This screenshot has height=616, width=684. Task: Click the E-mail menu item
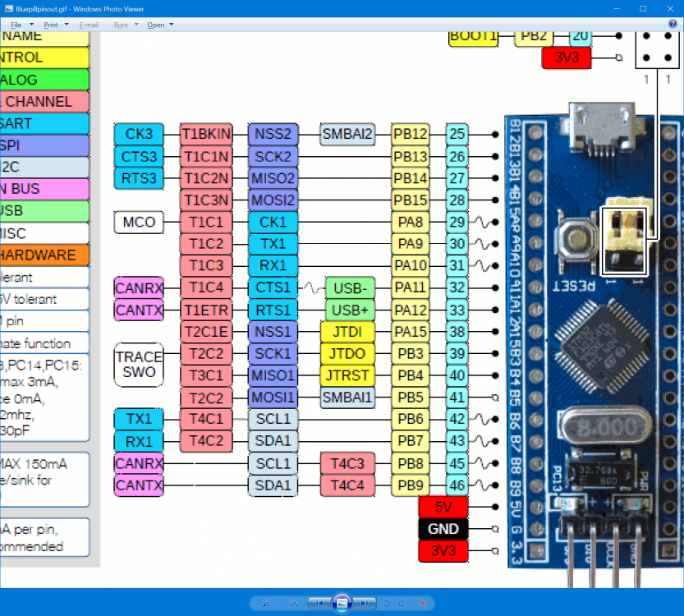[x=89, y=25]
